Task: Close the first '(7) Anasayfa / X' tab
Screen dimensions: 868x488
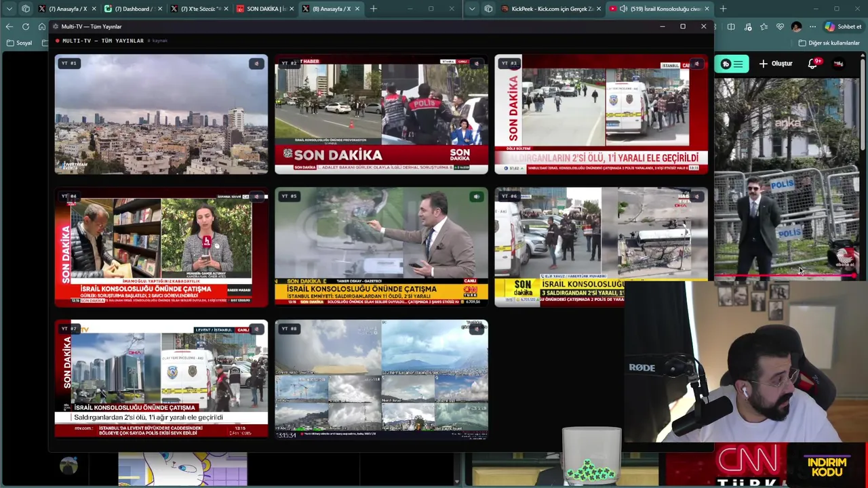Action: (94, 9)
